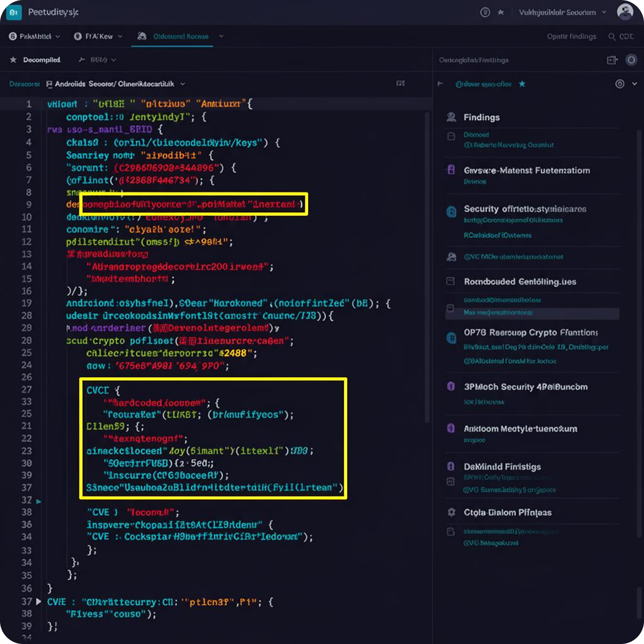Open the Security offıtetto finding

[x=525, y=209]
